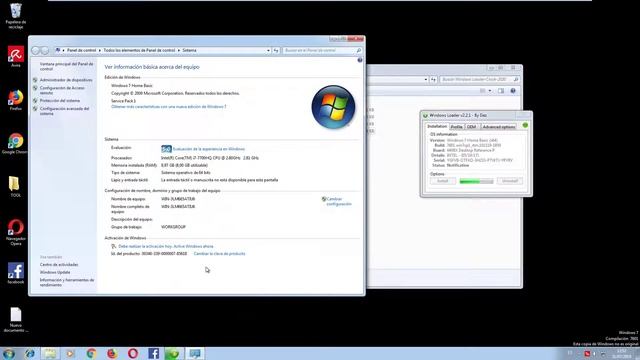Open the Facebook desktop shortcut

[x=16, y=273]
